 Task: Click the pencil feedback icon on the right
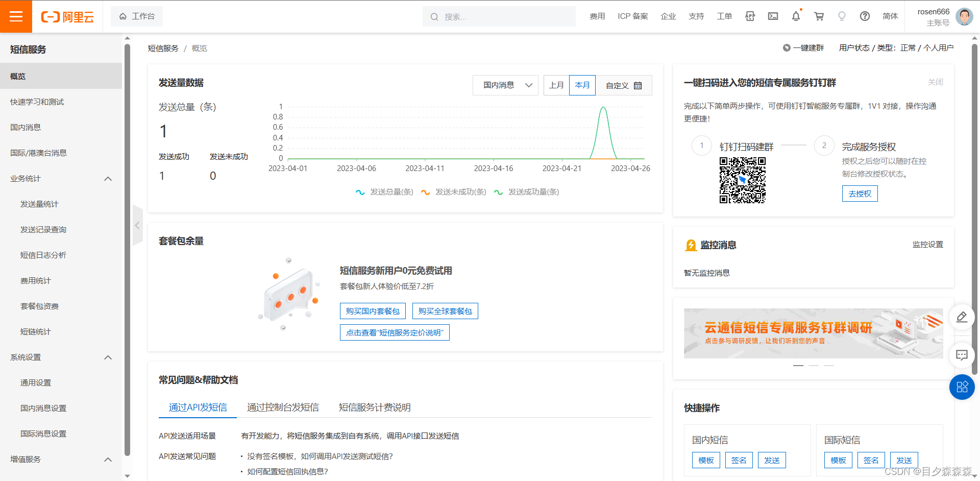(x=962, y=317)
